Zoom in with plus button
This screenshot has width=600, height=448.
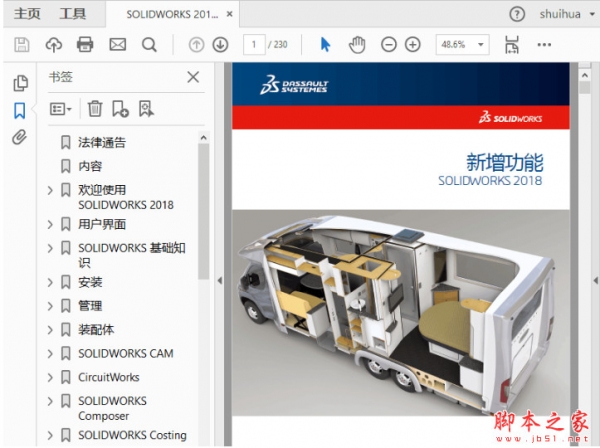pyautogui.click(x=412, y=45)
